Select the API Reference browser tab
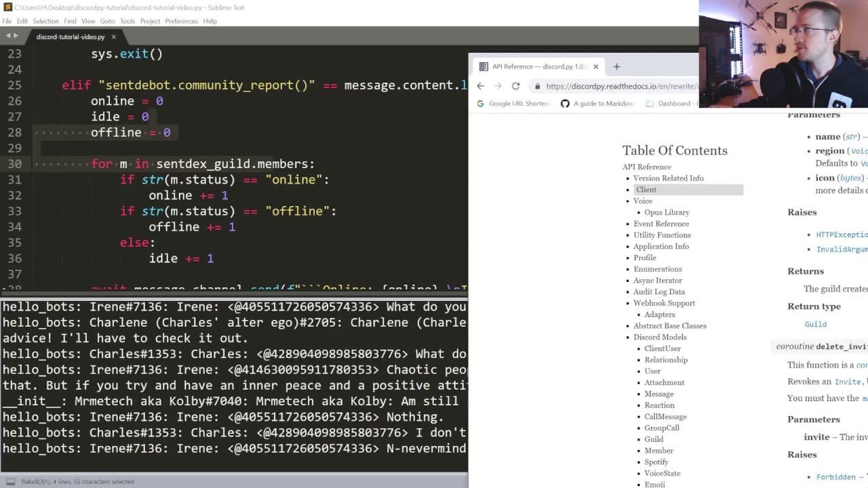868x488 pixels. pos(539,66)
